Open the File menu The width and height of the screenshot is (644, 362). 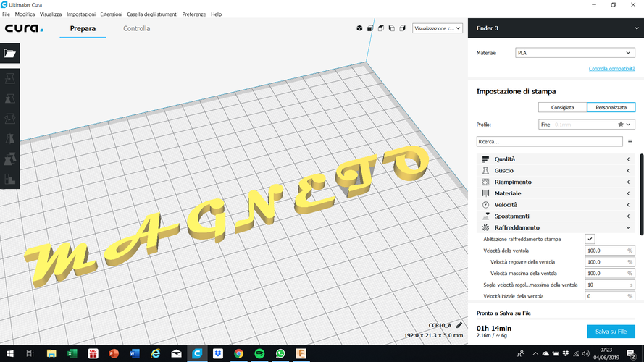point(7,14)
